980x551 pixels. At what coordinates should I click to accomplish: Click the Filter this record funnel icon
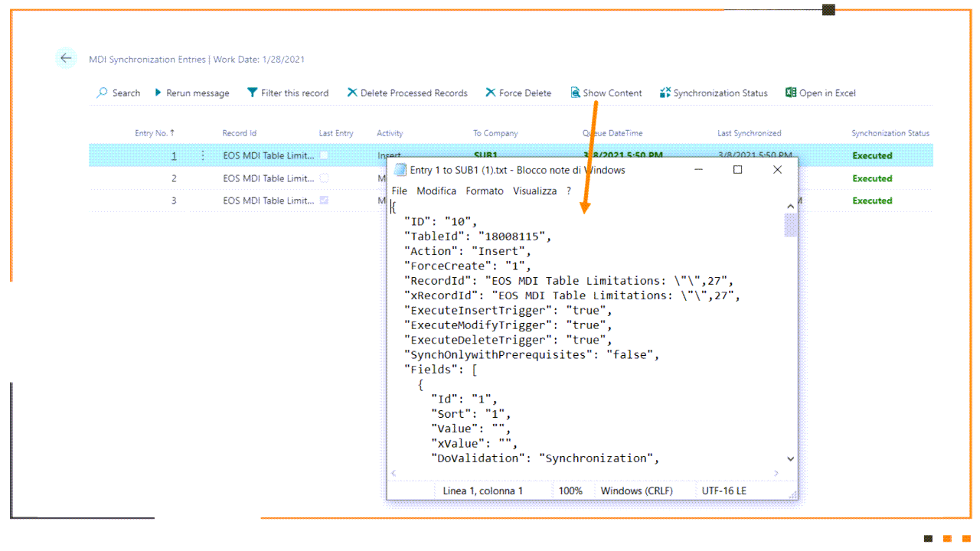[252, 93]
